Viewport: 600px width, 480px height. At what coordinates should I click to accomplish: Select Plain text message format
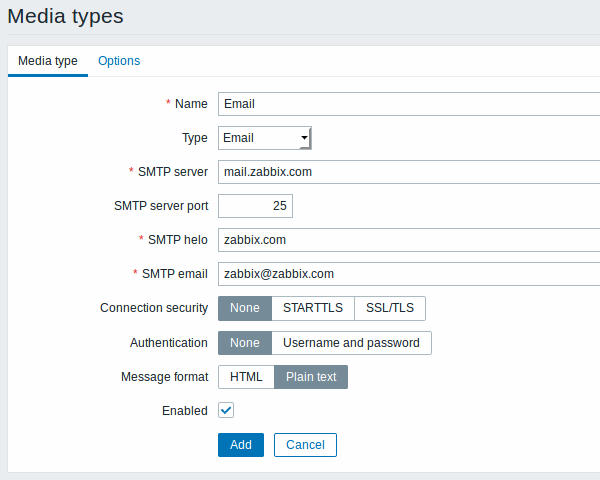(311, 377)
